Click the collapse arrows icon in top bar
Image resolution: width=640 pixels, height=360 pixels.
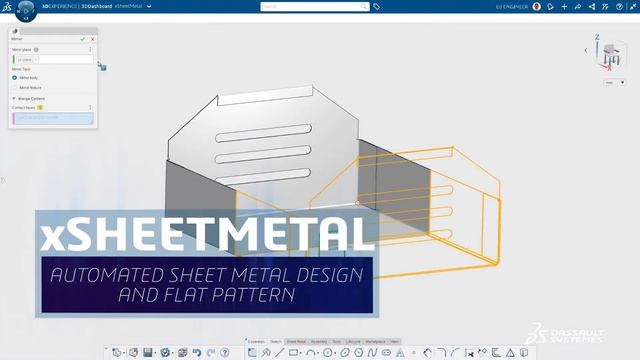[633, 7]
